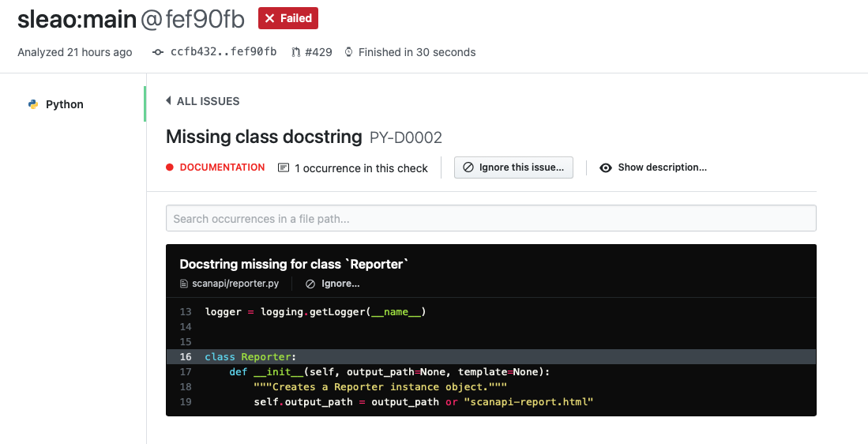Click the Analyzed 21 hours ago text
Screen dimensions: 868x444
75,52
